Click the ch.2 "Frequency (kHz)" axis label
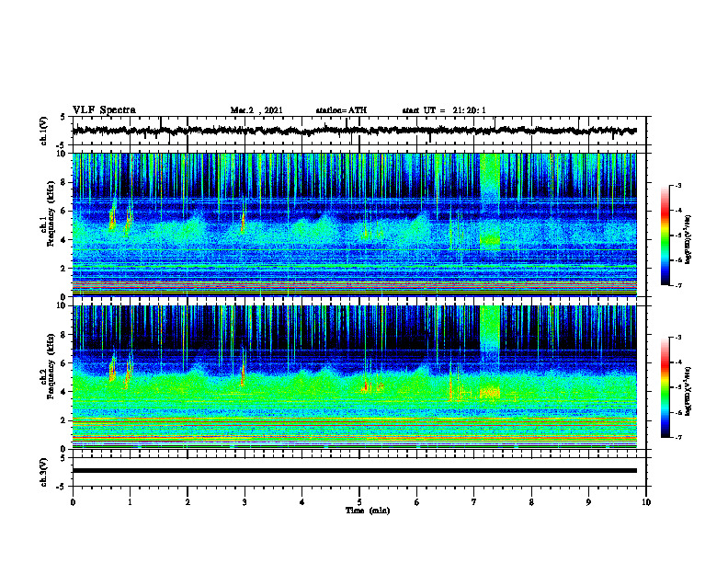The image size is (728, 563). click(50, 367)
